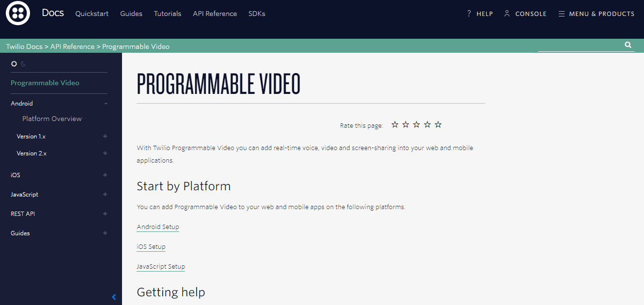Click the search magnifier icon

[x=628, y=45]
